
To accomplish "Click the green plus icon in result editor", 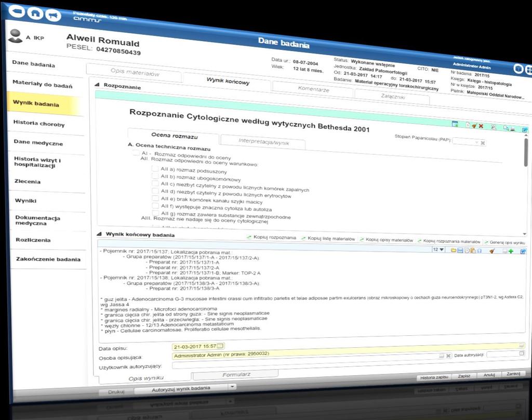I will point(511,251).
